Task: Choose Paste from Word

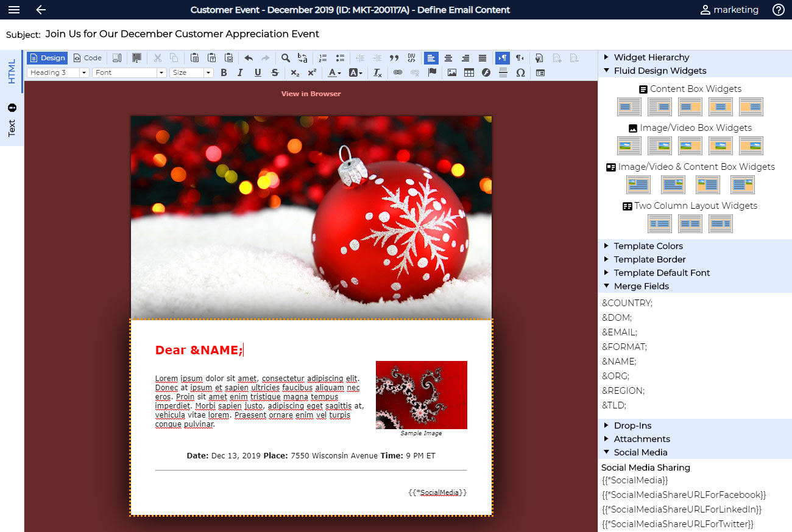Action: 228,58
